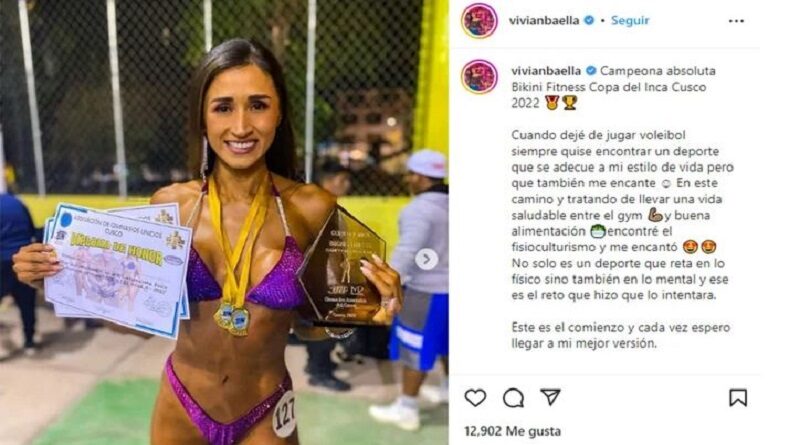
Task: Go to next photo with carousel arrow
Action: pyautogui.click(x=426, y=259)
